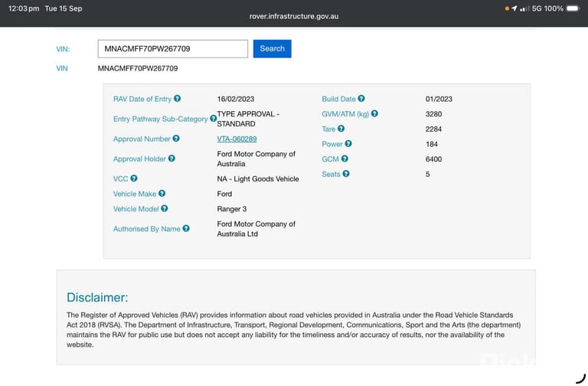Tap the 12:03 pm clock in status bar
This screenshot has width=588, height=386.
[x=24, y=8]
